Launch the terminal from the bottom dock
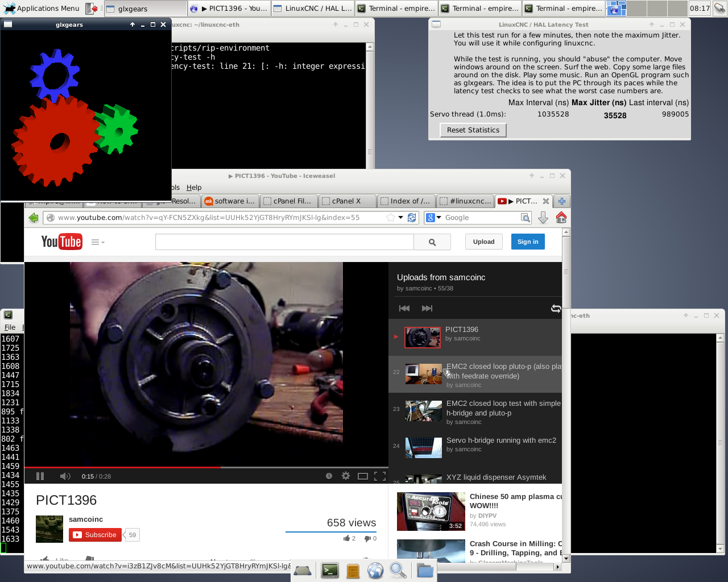Viewport: 728px width, 582px height. pyautogui.click(x=330, y=571)
